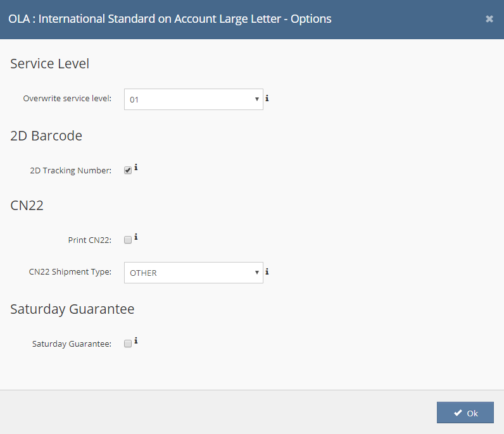504x434 pixels.
Task: Click the 'Overwrite service level:' label
Action: [x=67, y=99]
